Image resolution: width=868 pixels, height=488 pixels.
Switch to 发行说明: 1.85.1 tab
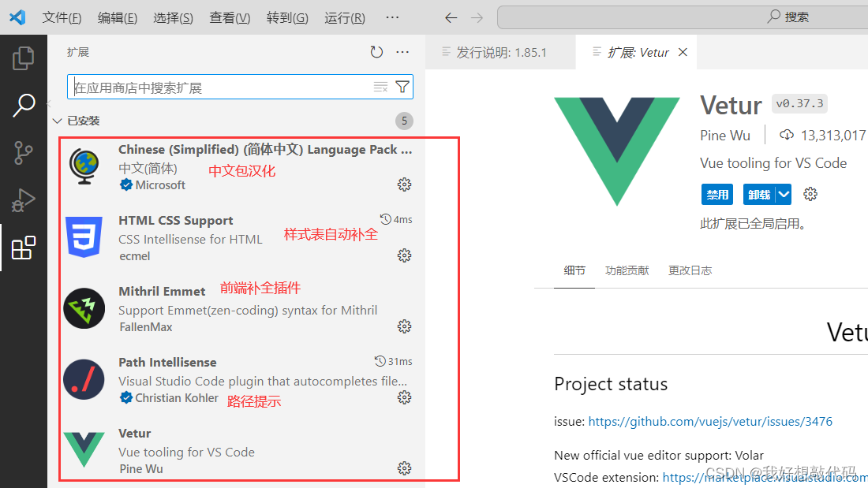500,52
